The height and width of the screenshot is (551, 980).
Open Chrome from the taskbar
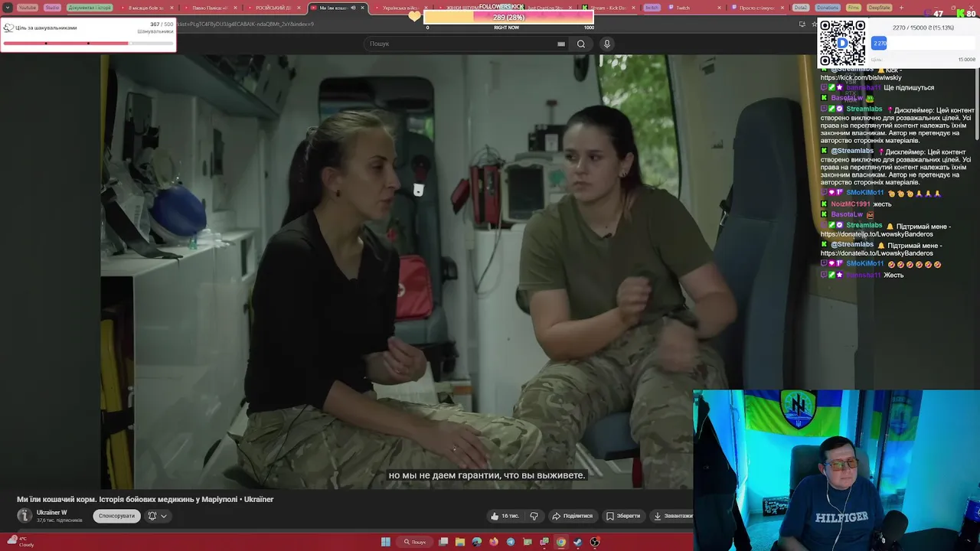(x=561, y=542)
